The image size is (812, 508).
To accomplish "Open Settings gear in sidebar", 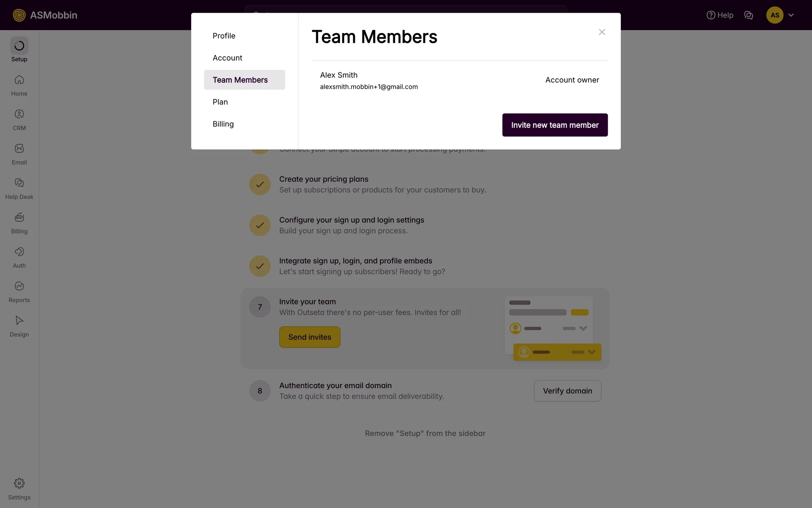I will (19, 483).
